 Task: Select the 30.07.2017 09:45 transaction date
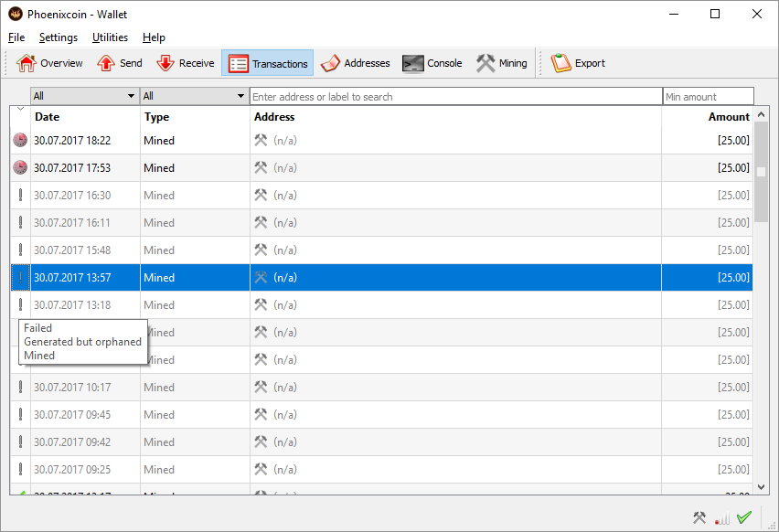tap(72, 414)
